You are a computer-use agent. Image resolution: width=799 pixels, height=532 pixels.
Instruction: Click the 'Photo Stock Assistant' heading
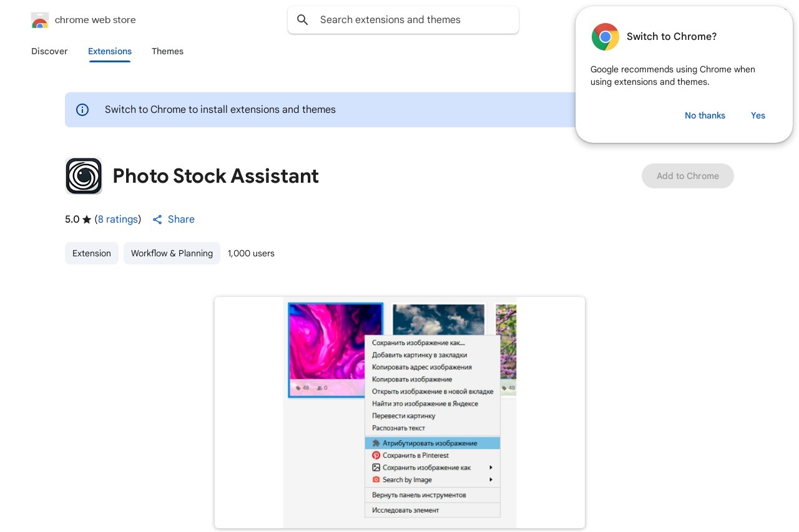215,176
